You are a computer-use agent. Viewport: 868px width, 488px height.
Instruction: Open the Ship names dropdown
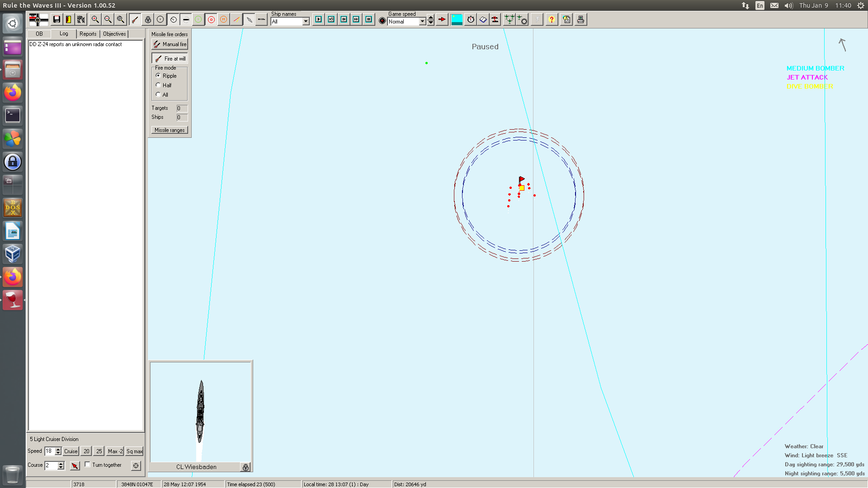pos(306,22)
